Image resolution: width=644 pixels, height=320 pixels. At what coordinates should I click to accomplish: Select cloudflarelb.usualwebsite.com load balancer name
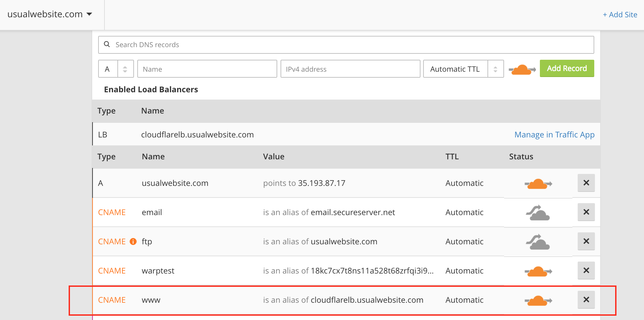(197, 134)
